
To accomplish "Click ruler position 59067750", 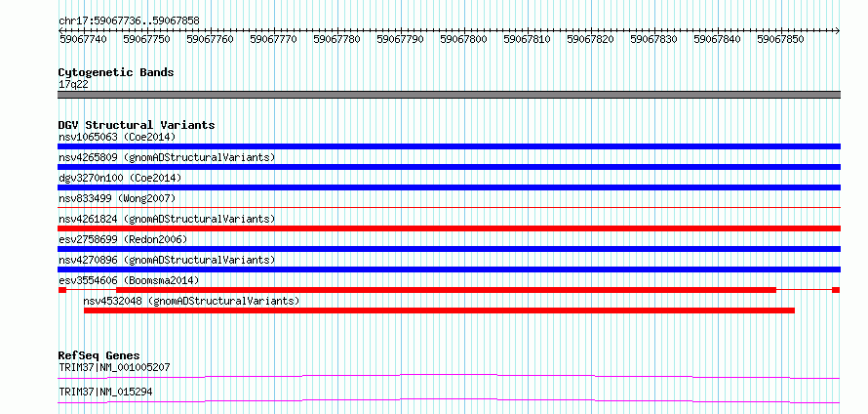I will 146,39.
